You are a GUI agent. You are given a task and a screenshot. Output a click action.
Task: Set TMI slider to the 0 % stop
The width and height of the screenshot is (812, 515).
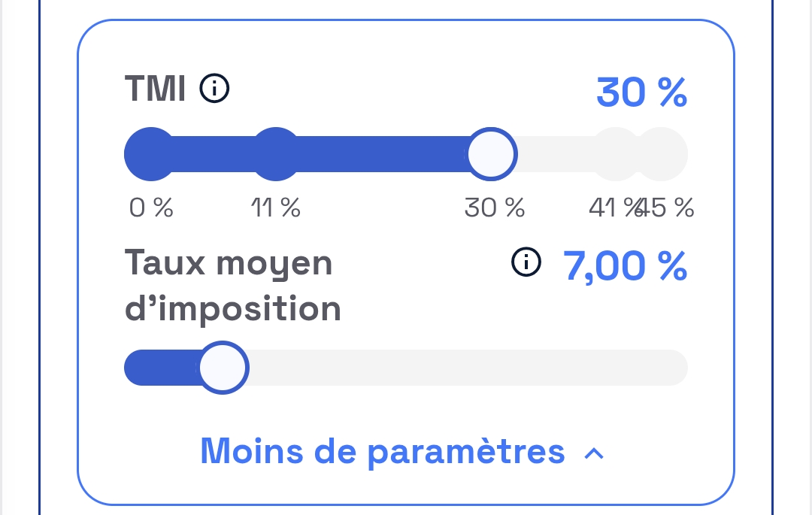(150, 154)
